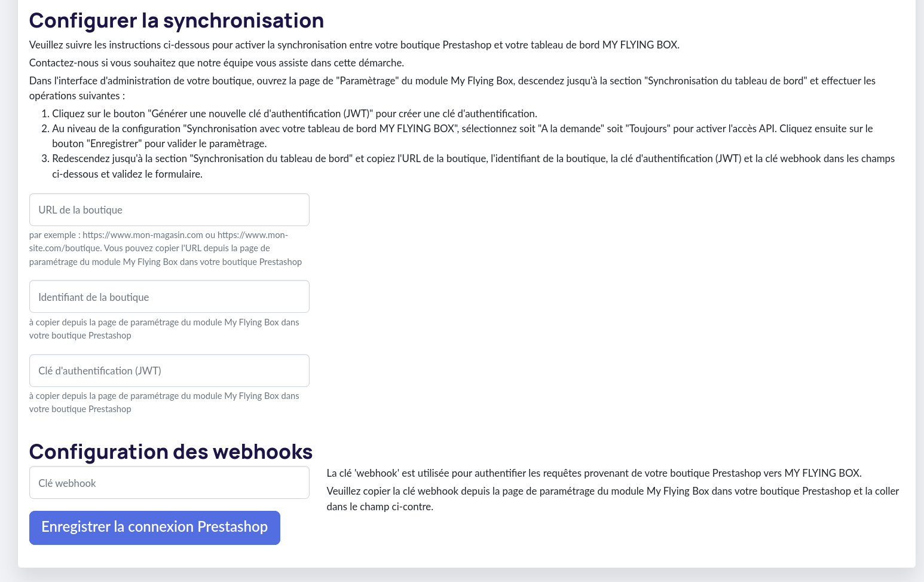Screen dimensions: 924x582
Task: Click instruction step 1 about generating JWT key
Action: 294,114
